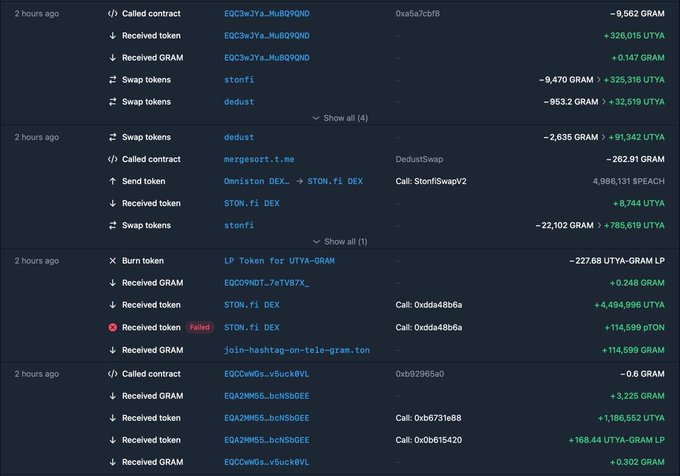Click swap icon on -9,470 GRAM stonfi row
This screenshot has width=680, height=476.
coord(112,80)
